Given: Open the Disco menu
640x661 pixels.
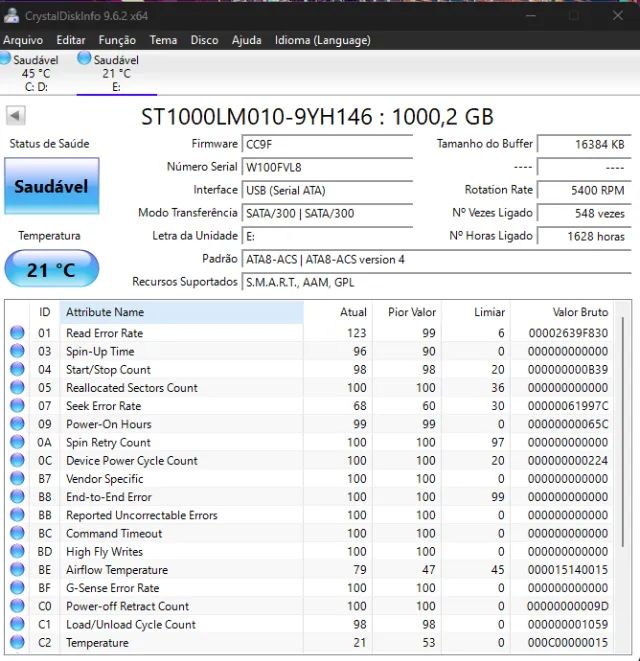Looking at the screenshot, I should click(x=204, y=40).
